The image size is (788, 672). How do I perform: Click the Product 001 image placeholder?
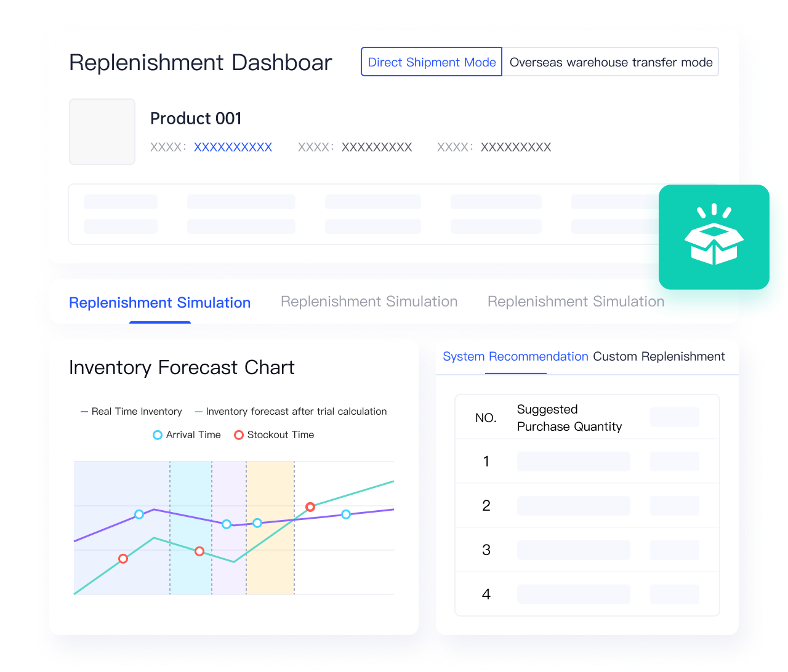pos(102,132)
